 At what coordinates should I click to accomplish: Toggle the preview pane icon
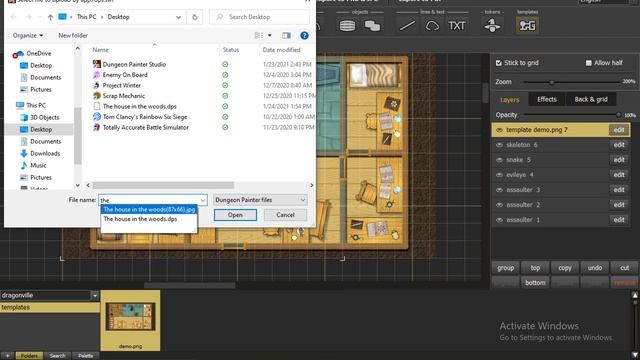click(x=287, y=36)
